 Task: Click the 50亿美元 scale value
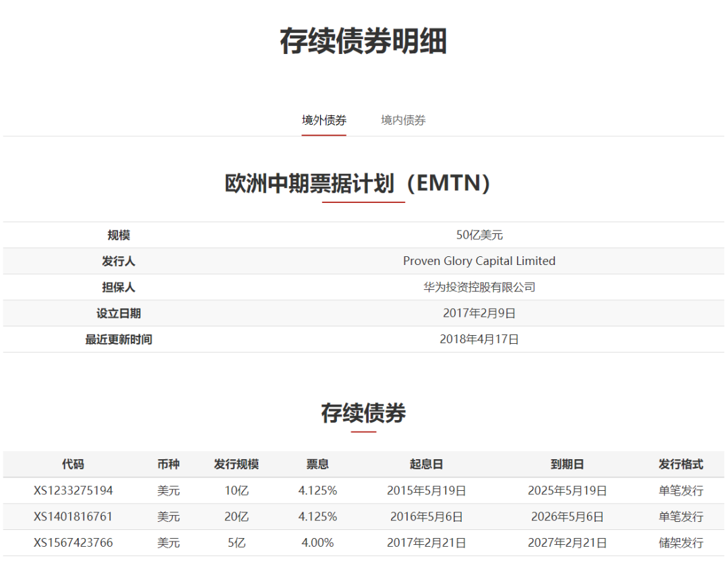coord(479,235)
